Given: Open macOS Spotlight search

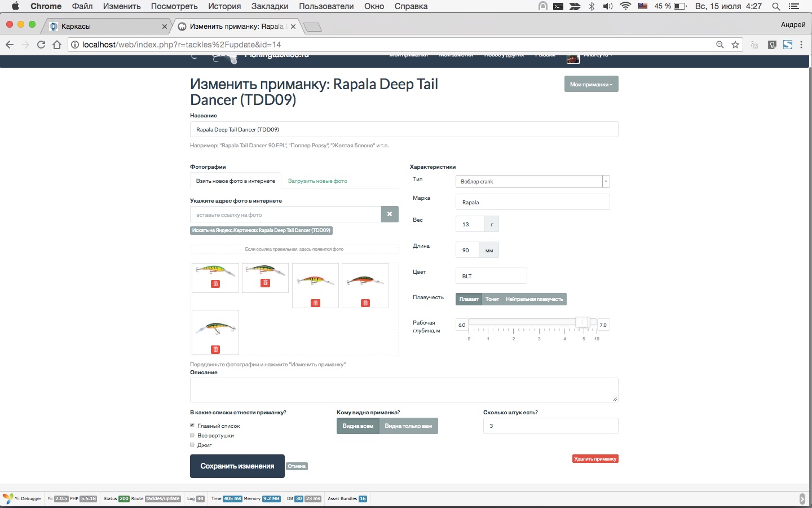Looking at the screenshot, I should [x=776, y=6].
